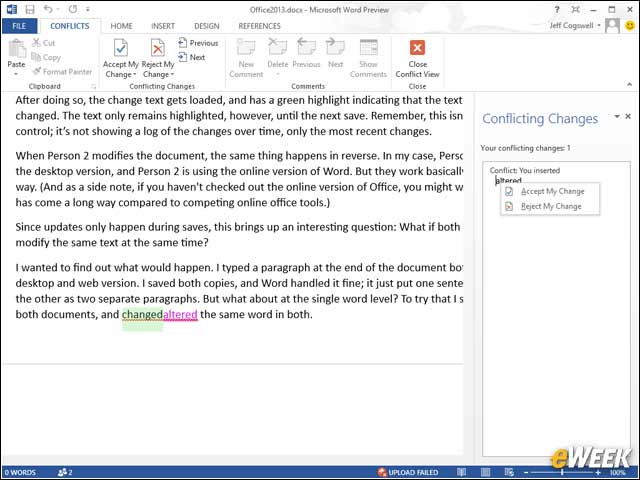Go to Next conflicting change

point(191,57)
